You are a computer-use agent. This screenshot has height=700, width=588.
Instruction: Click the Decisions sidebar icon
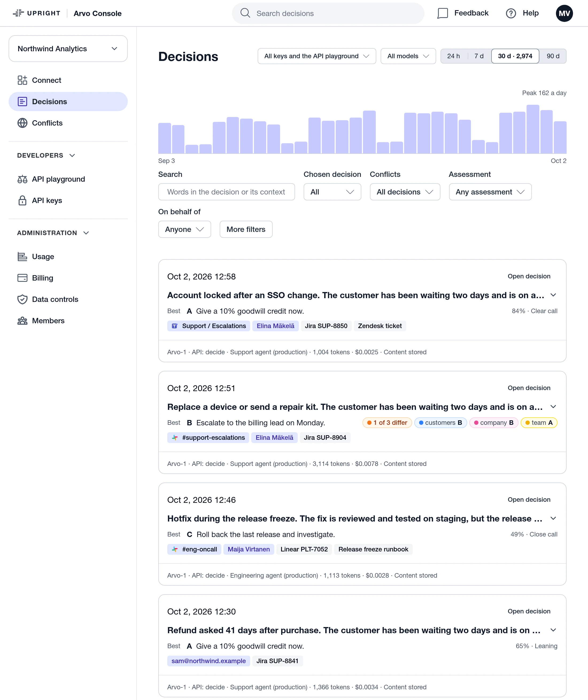pyautogui.click(x=22, y=101)
